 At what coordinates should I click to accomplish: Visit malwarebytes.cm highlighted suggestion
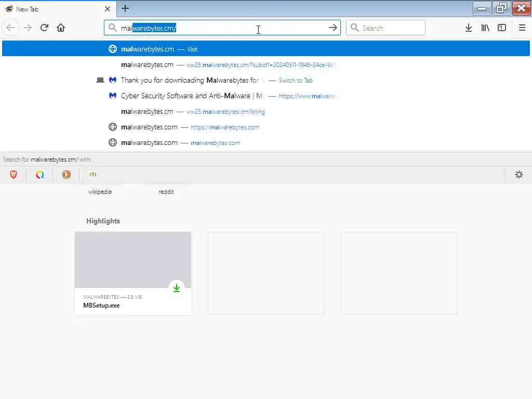[265, 49]
